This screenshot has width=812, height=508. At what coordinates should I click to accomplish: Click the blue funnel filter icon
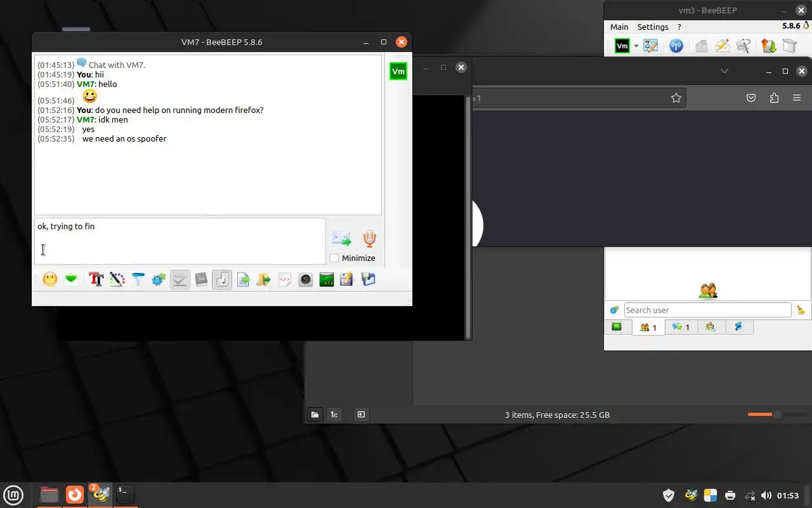138,279
